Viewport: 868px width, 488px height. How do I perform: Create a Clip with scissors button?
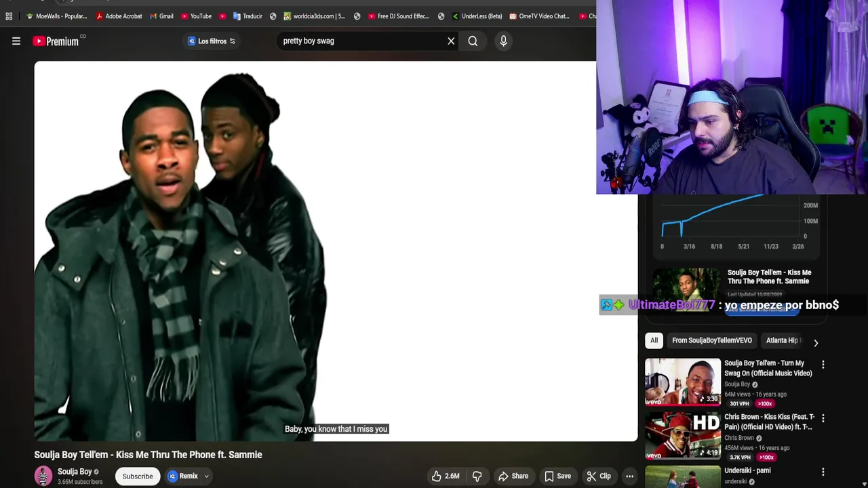click(x=599, y=476)
